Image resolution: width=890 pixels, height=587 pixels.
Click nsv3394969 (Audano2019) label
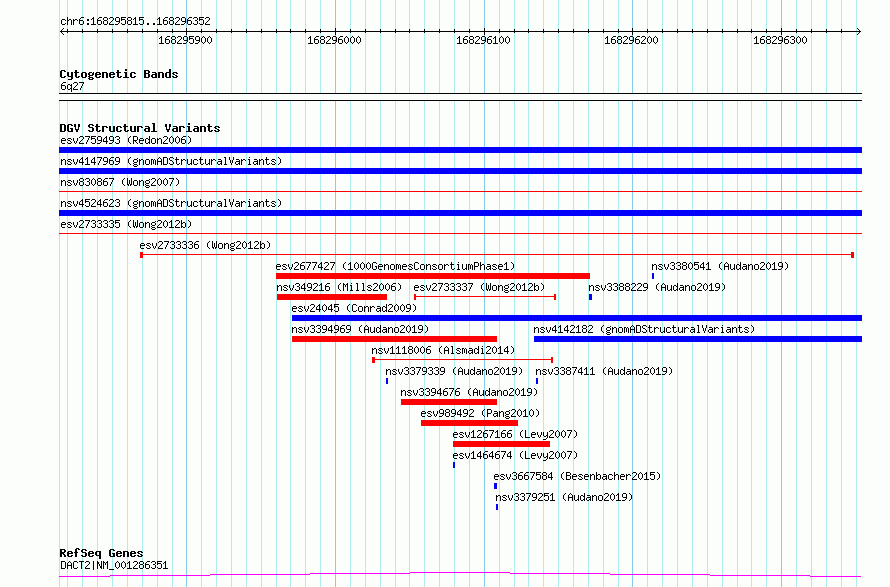(360, 329)
